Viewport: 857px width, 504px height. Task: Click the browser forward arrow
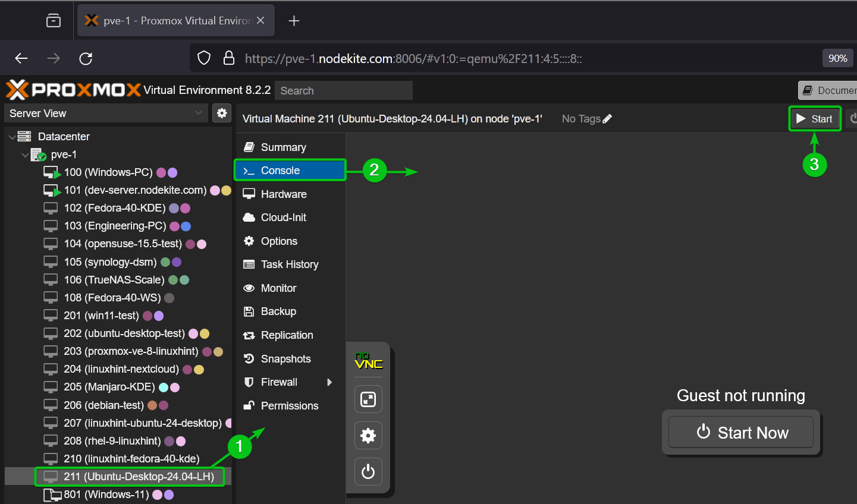click(x=54, y=58)
